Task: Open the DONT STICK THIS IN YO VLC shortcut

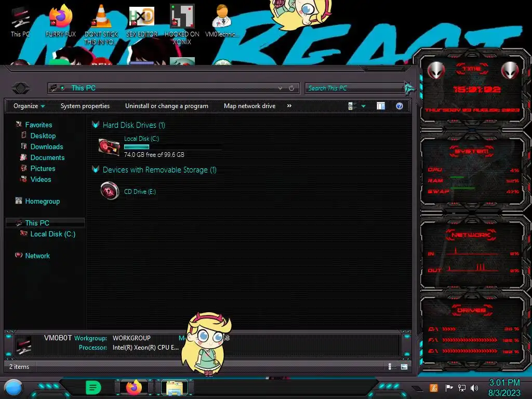Action: [101, 24]
